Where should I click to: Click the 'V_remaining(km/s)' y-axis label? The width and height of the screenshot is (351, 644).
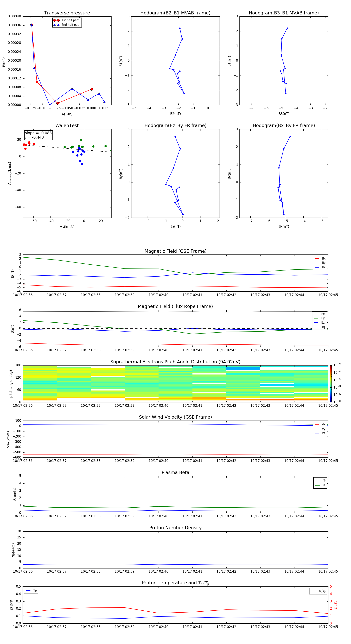[10, 173]
